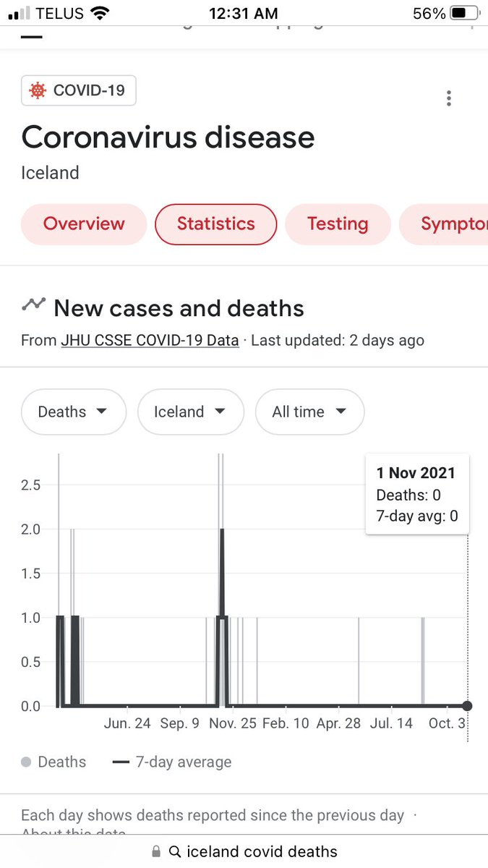The image size is (488, 868).
Task: Tap the cellular signal bars icon
Action: point(20,14)
